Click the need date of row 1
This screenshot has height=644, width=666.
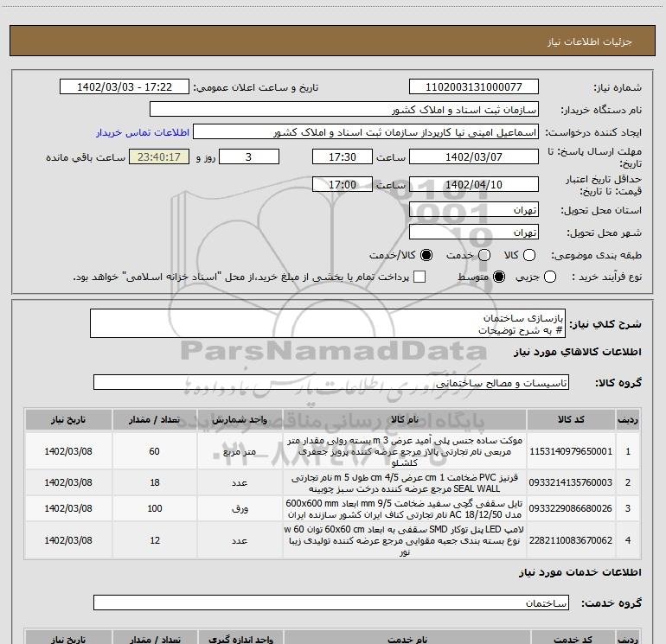pos(68,451)
